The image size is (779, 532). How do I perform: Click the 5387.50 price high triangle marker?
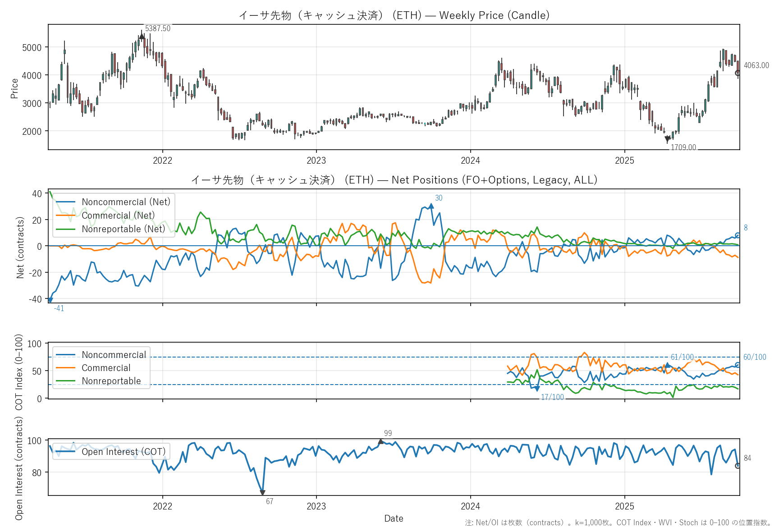[142, 36]
